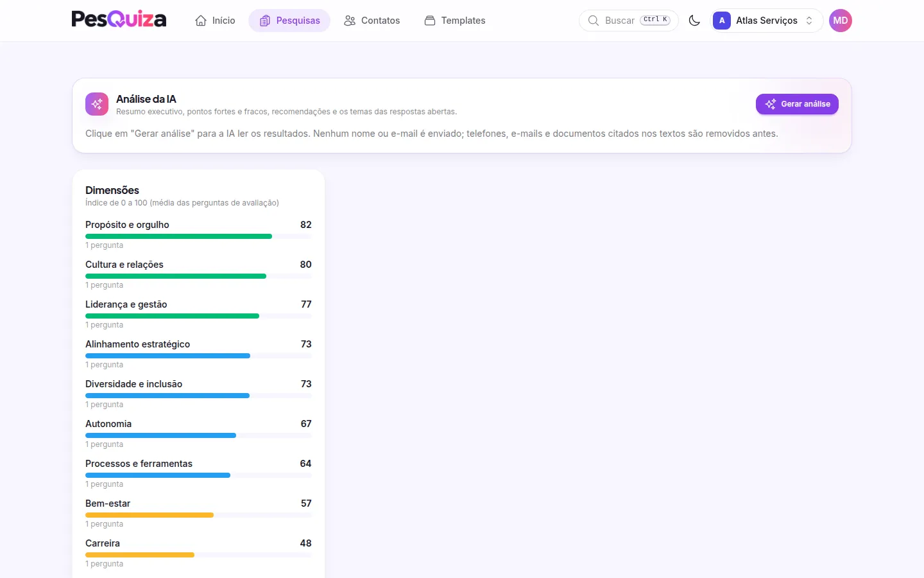Click the Carreira progress bar
924x578 pixels.
tap(198, 555)
